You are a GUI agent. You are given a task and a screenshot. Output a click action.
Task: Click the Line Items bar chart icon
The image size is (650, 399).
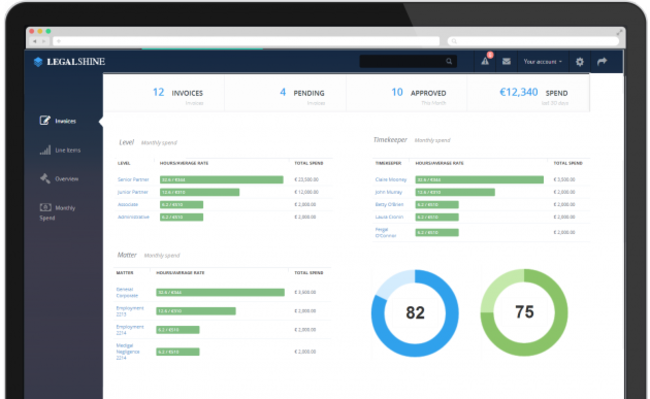pyautogui.click(x=45, y=150)
